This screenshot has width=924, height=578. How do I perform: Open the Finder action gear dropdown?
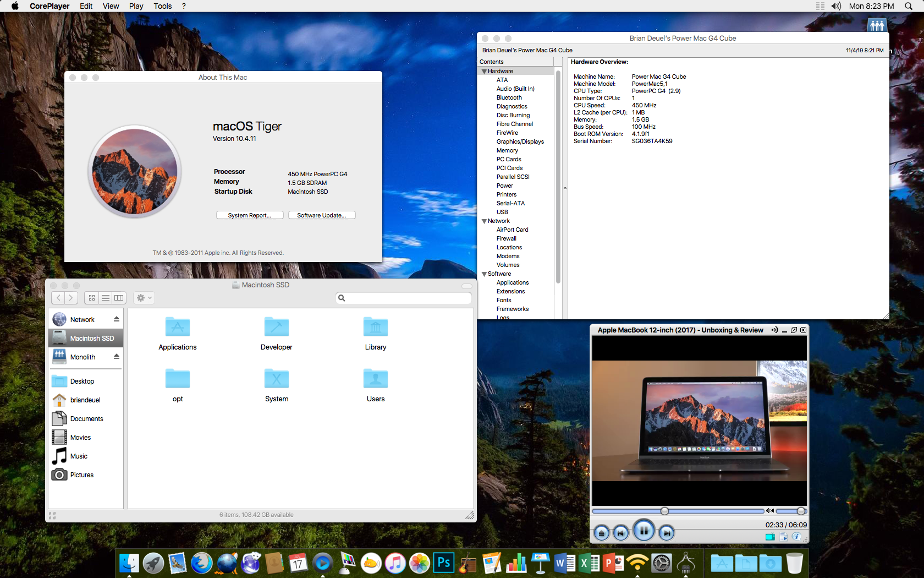point(144,298)
